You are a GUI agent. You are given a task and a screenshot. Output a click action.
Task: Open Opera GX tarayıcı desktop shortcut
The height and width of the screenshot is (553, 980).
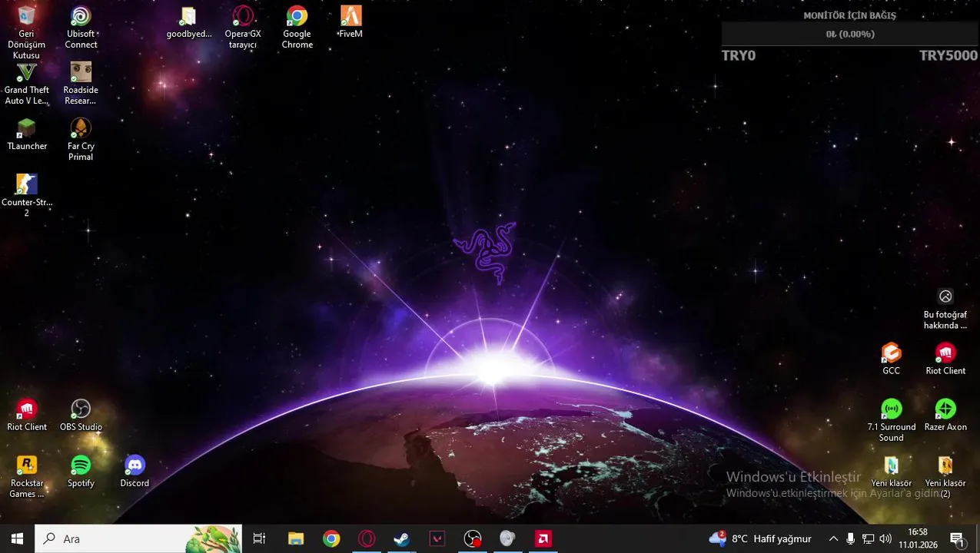coord(243,28)
